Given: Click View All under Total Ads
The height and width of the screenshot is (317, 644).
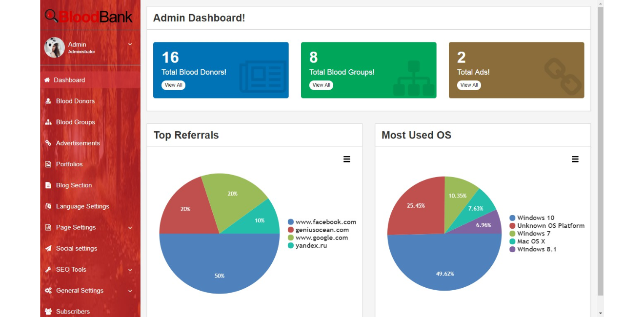Looking at the screenshot, I should pos(469,85).
